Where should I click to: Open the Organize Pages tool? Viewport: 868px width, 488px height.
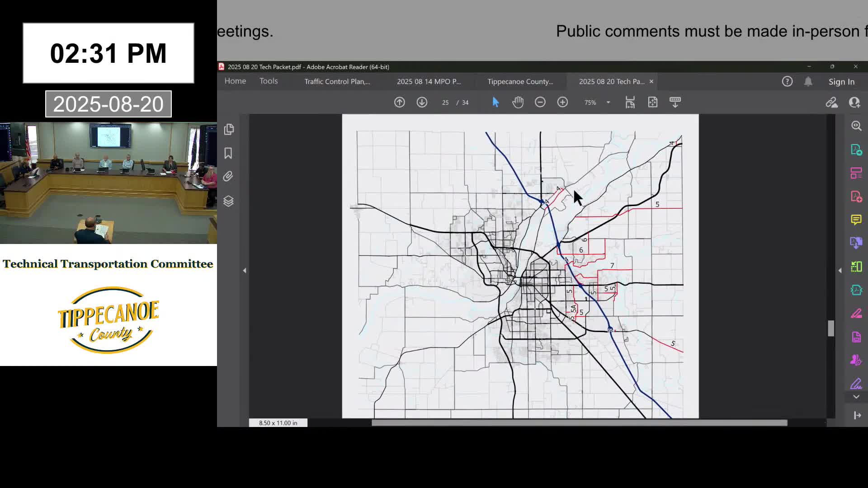856,173
